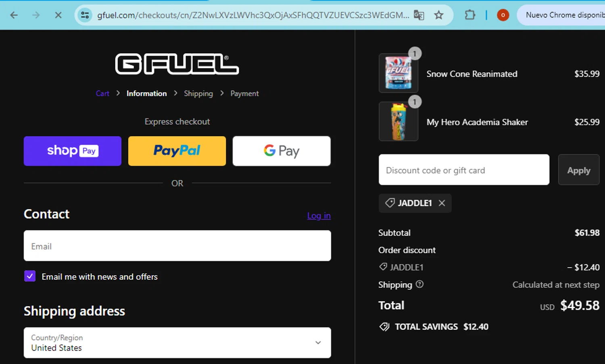Viewport: 605px width, 364px height.
Task: Click the quantity badge on Shaker item
Action: click(x=415, y=102)
